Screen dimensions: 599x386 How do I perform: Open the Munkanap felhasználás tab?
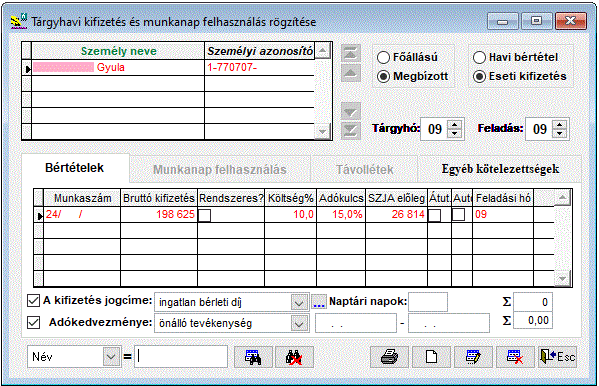pyautogui.click(x=220, y=169)
